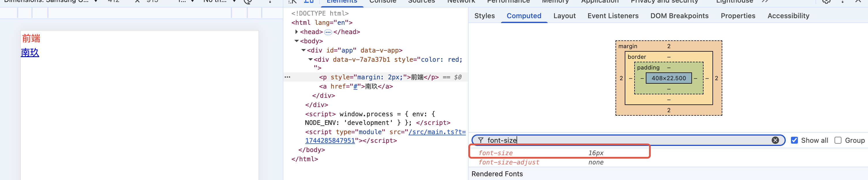Open the Event Listeners tab

pyautogui.click(x=613, y=16)
